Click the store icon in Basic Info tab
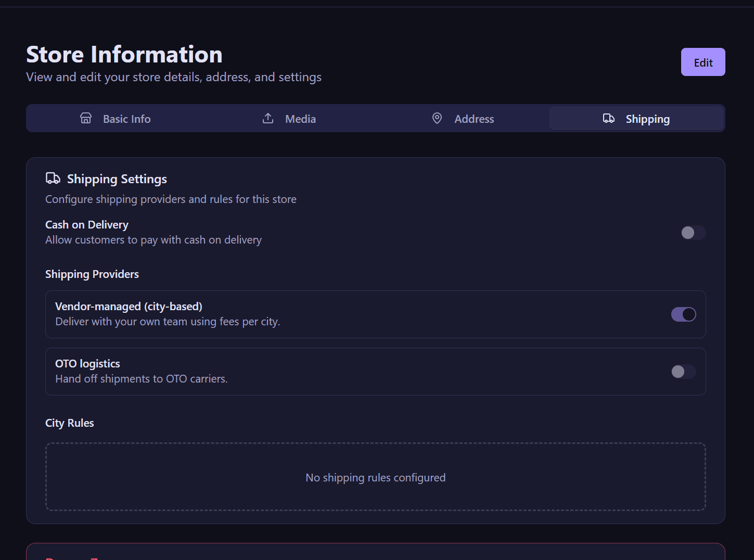Viewport: 754px width, 560px height. [86, 118]
